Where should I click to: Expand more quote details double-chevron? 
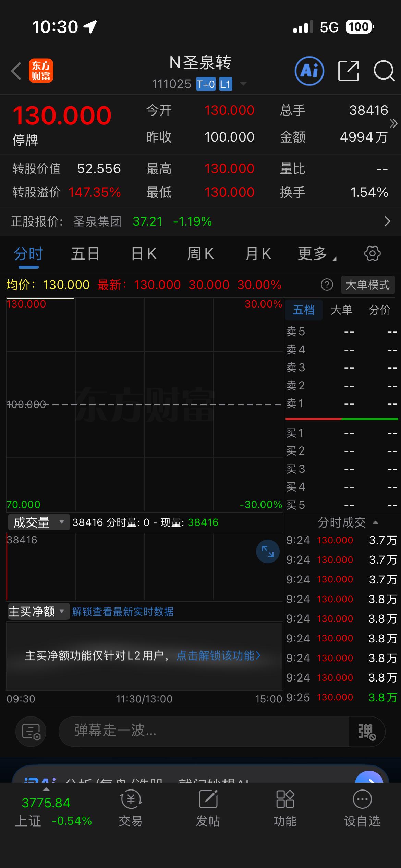point(393,123)
